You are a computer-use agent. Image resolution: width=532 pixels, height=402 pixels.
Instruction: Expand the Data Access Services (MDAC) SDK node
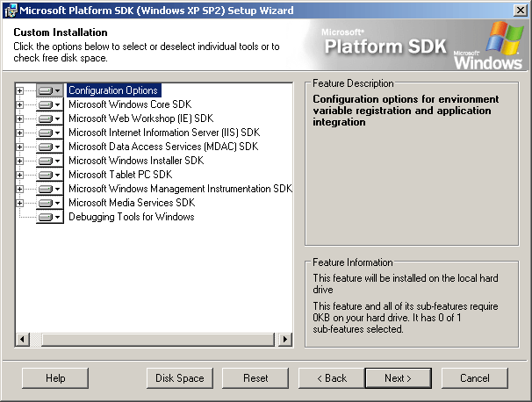coord(19,147)
